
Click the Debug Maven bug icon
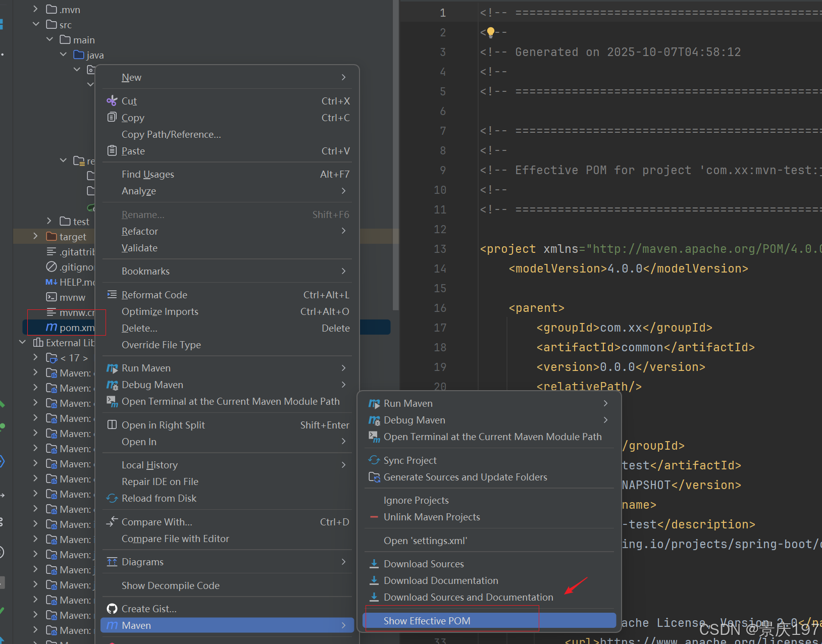[374, 420]
